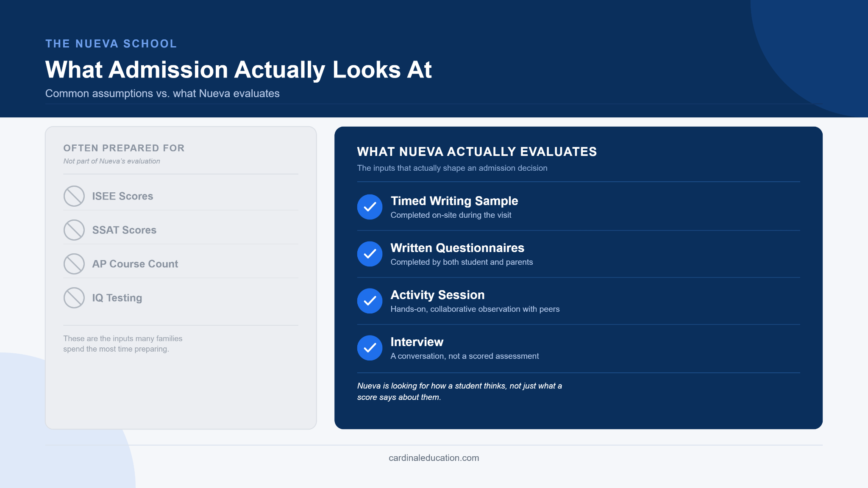Image resolution: width=868 pixels, height=488 pixels.
Task: Click 'WHAT NUEVA ACTUALLY EVALUATES' heading
Action: (477, 152)
